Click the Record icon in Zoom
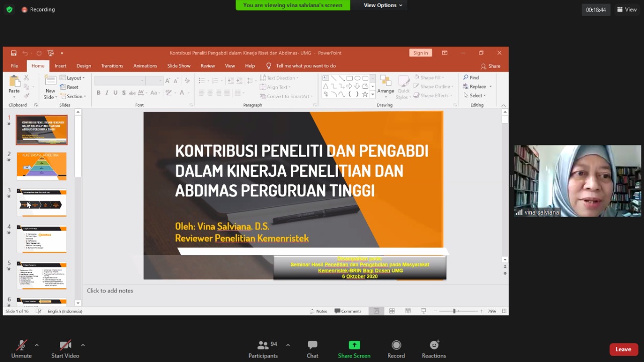 (396, 345)
